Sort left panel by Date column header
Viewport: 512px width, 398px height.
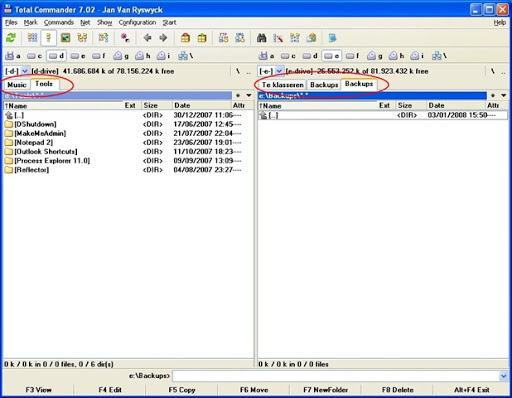coord(201,105)
